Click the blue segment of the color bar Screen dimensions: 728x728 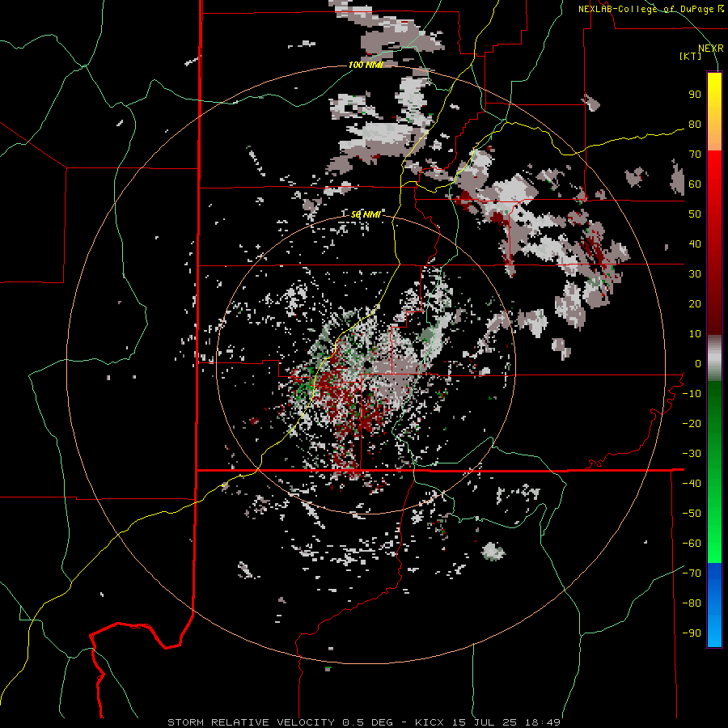(x=714, y=605)
